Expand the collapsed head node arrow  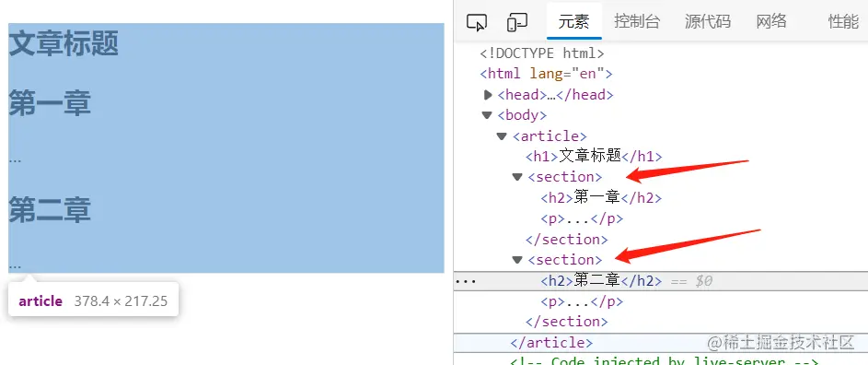[x=488, y=95]
